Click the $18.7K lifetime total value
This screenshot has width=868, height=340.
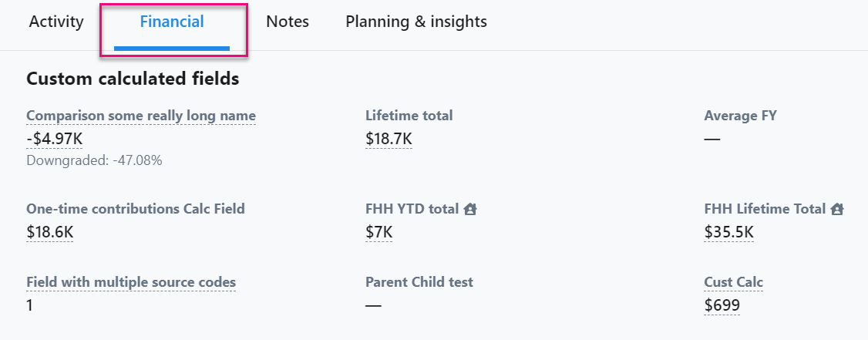389,139
